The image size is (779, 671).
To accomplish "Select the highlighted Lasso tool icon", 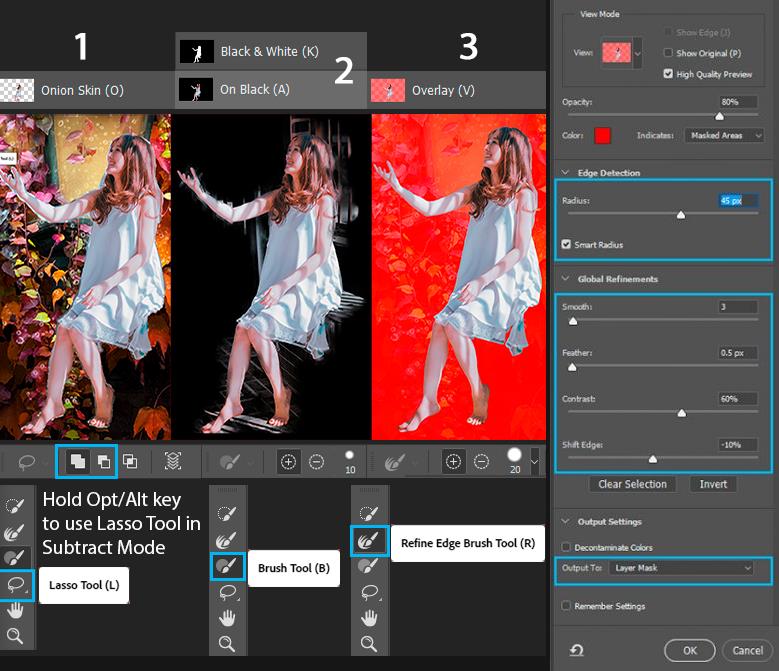I will tap(16, 584).
